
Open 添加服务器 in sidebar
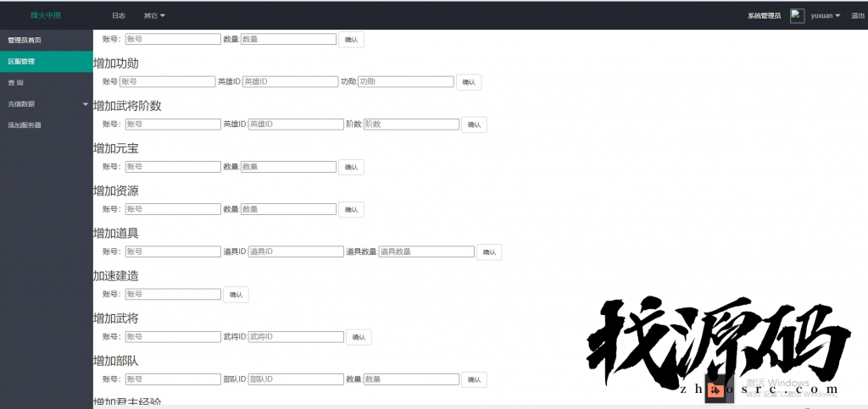click(x=47, y=125)
